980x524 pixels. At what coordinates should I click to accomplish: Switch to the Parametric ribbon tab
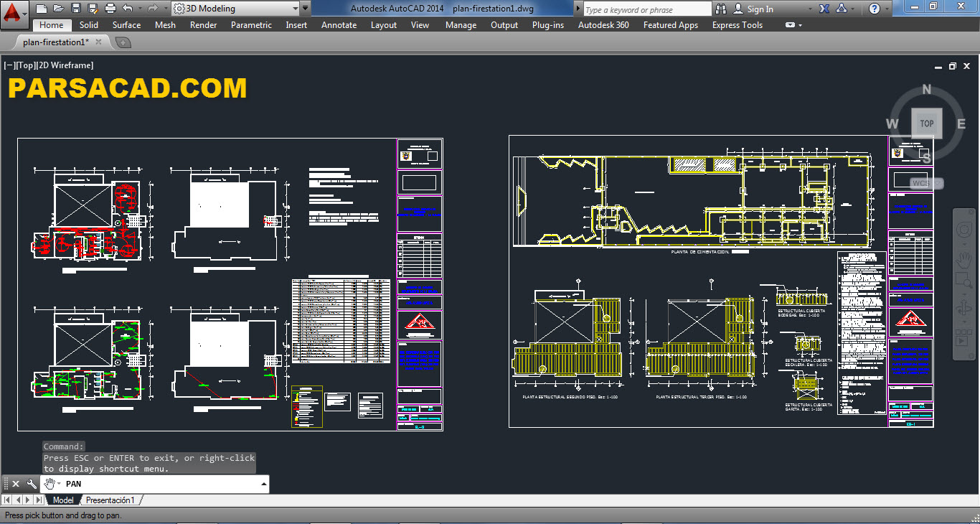251,25
